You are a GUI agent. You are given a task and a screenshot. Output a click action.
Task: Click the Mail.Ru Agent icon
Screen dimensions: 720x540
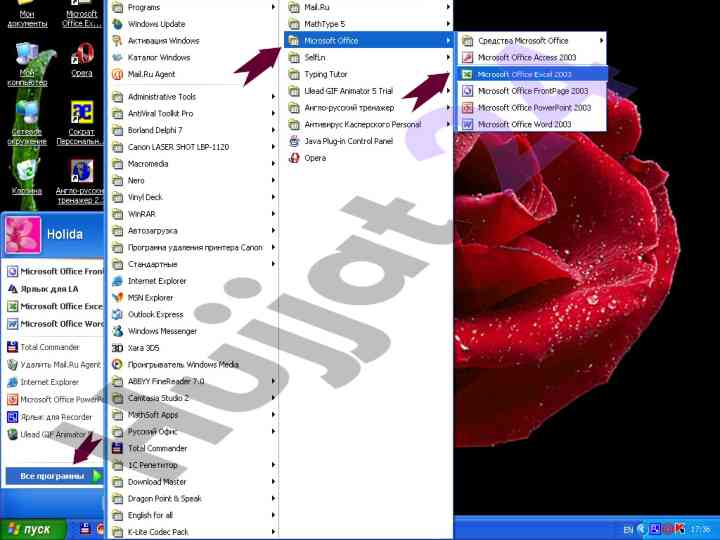coord(118,74)
